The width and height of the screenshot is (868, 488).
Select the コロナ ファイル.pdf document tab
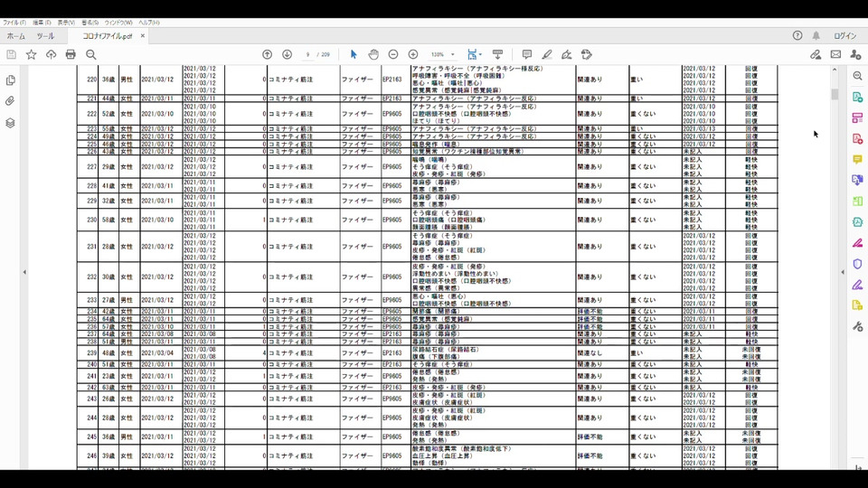pyautogui.click(x=108, y=36)
